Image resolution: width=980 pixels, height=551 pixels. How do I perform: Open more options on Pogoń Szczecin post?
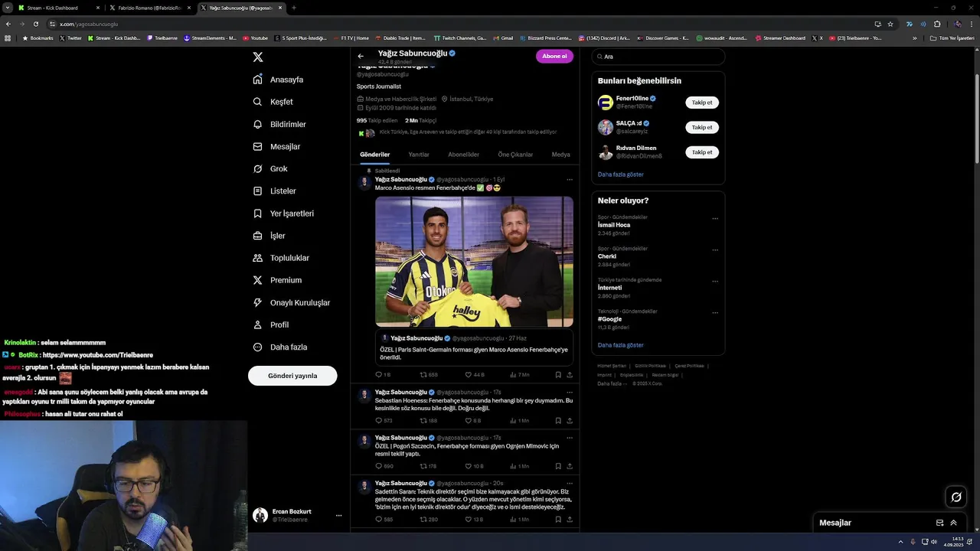click(570, 438)
